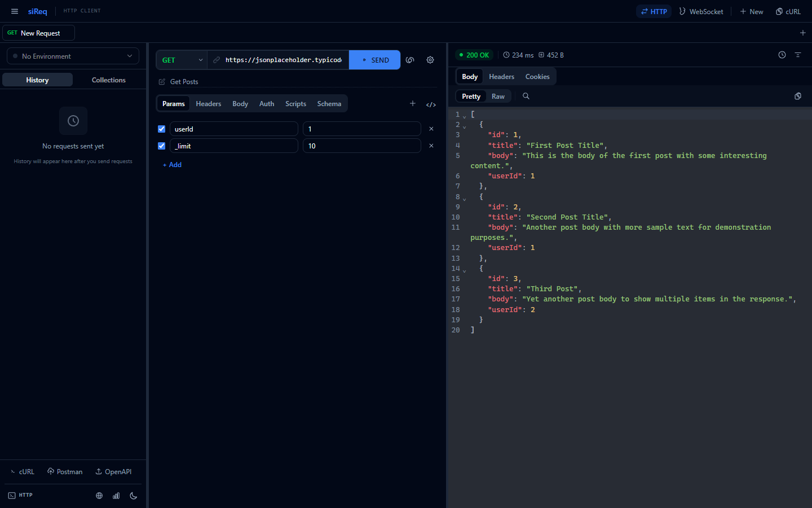The image size is (812, 508).
Task: Import from cURL in sidebar footer
Action: pos(23,472)
